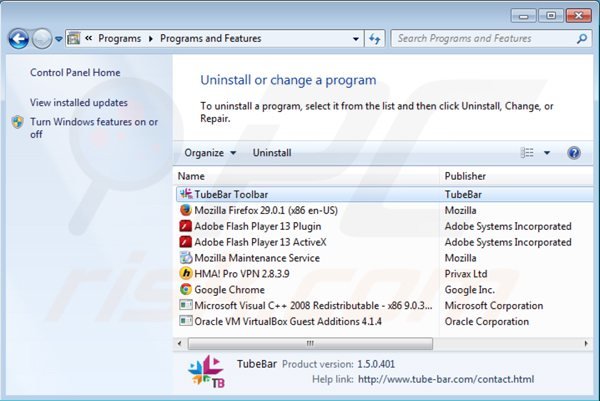Click the shield icon beside Windows features
This screenshot has width=600, height=401.
pyautogui.click(x=18, y=122)
